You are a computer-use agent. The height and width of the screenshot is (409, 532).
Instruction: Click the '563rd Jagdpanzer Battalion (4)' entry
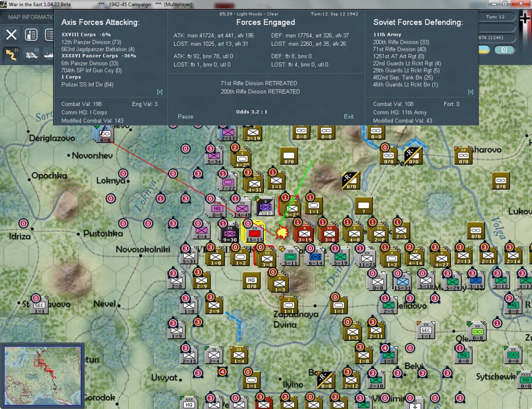(98, 49)
